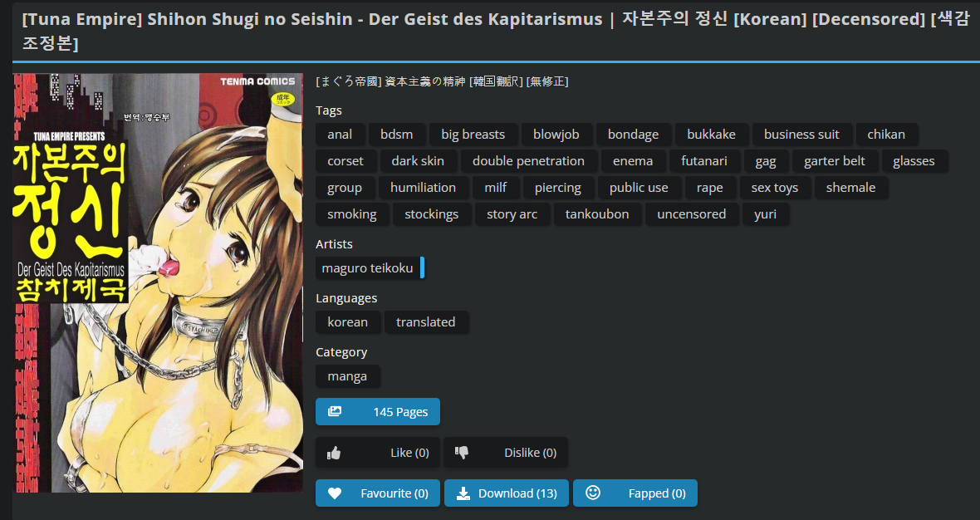This screenshot has width=980, height=520.
Task: Click the Download arrow icon
Action: 463,493
